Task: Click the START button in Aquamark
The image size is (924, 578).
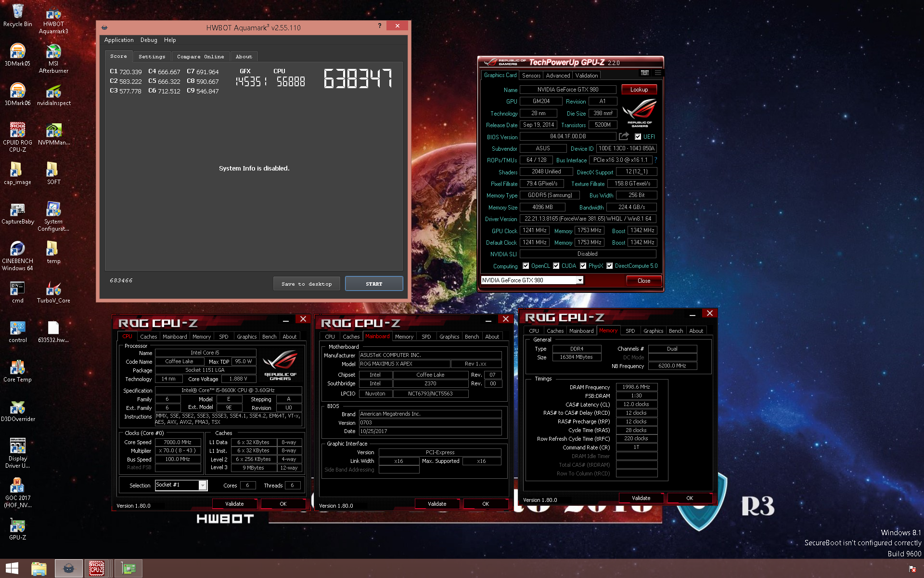Action: coord(374,284)
